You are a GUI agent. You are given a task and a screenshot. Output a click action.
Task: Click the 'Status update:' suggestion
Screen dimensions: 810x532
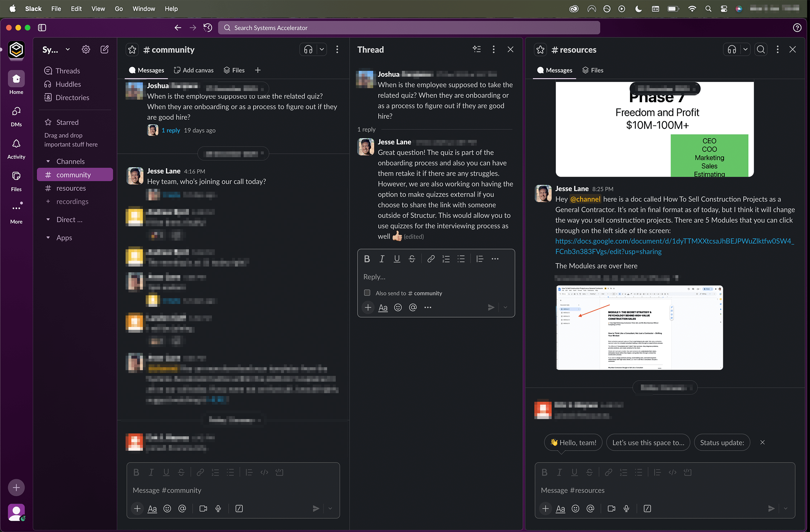coord(722,442)
